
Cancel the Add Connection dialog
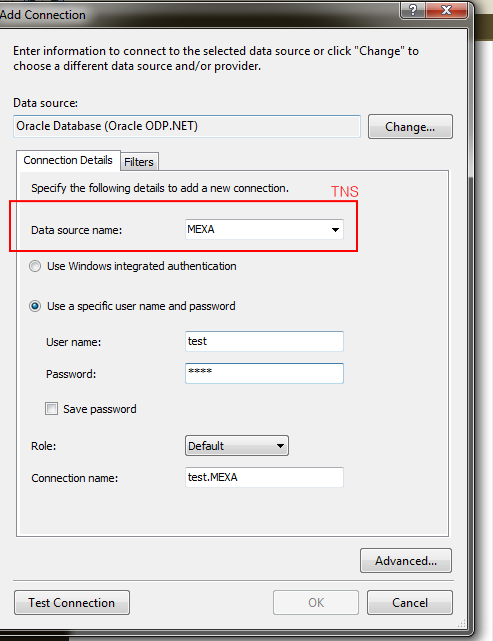click(x=410, y=603)
